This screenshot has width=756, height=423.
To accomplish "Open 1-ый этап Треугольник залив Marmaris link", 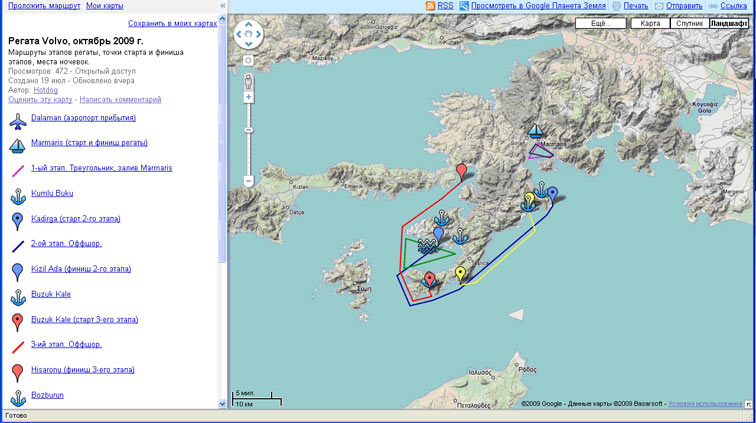I will pos(102,168).
